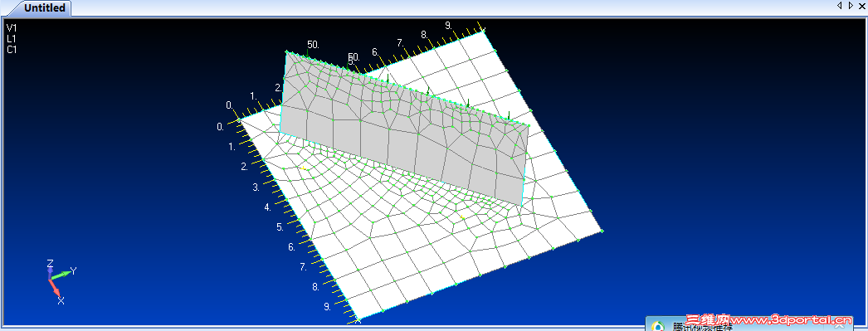868x331 pixels.
Task: Click the right tab scroll arrow
Action: 851,6
